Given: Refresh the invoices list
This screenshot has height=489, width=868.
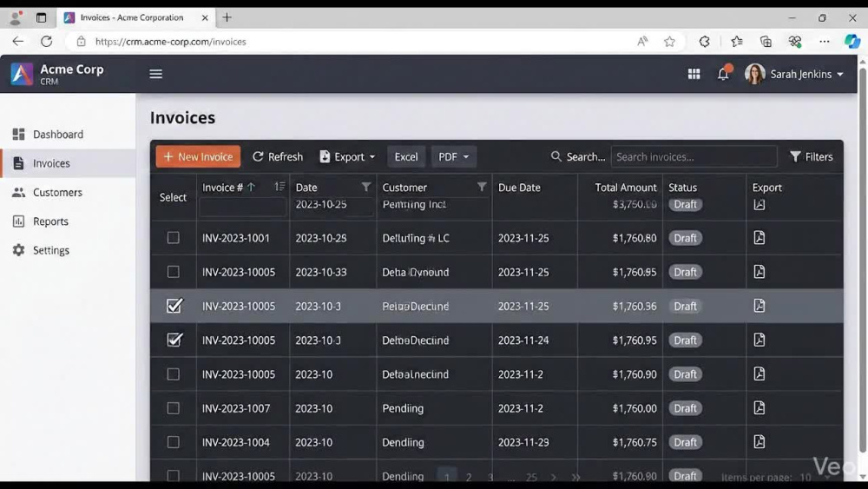Looking at the screenshot, I should point(278,156).
